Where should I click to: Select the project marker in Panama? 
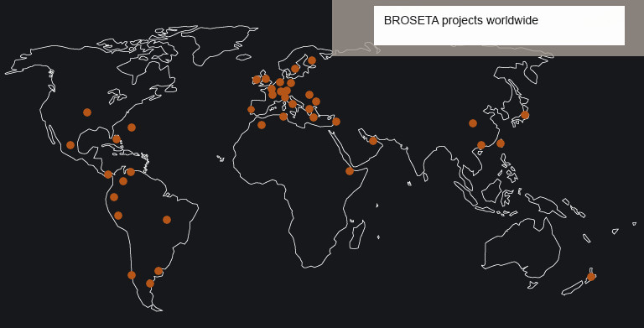[108, 174]
